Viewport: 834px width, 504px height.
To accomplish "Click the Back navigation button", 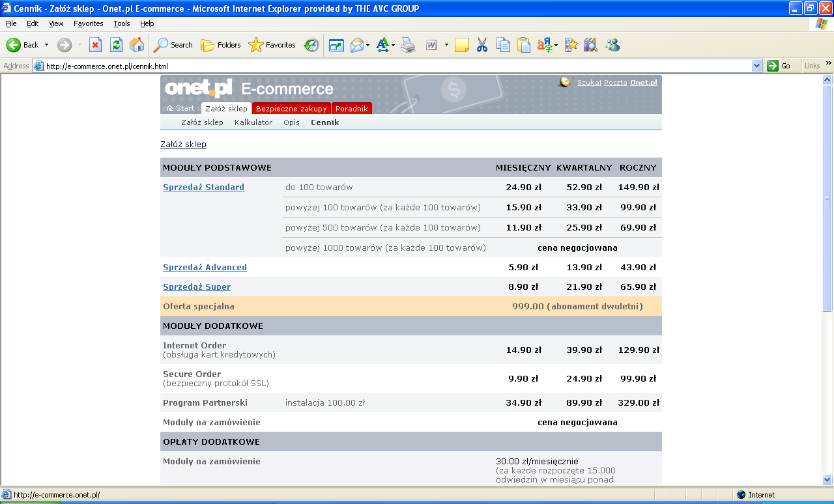I will click(23, 45).
